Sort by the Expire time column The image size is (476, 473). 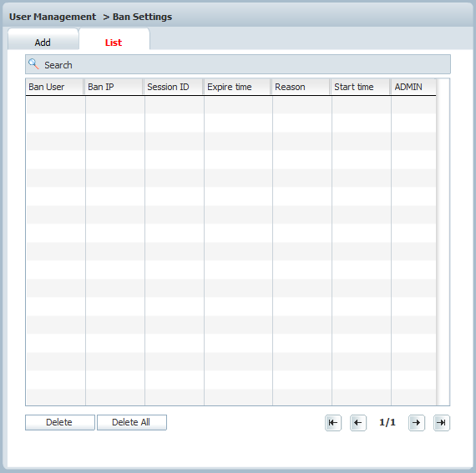tap(238, 87)
